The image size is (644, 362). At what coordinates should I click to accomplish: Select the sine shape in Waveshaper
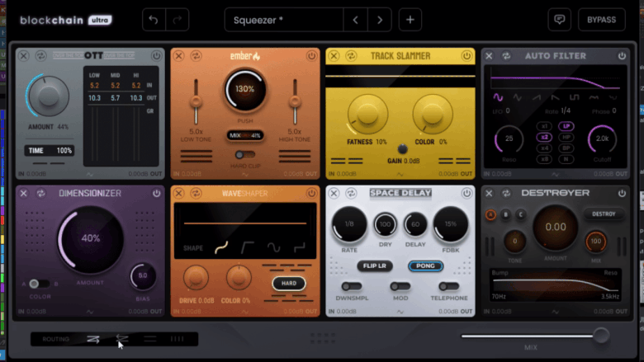pyautogui.click(x=272, y=247)
